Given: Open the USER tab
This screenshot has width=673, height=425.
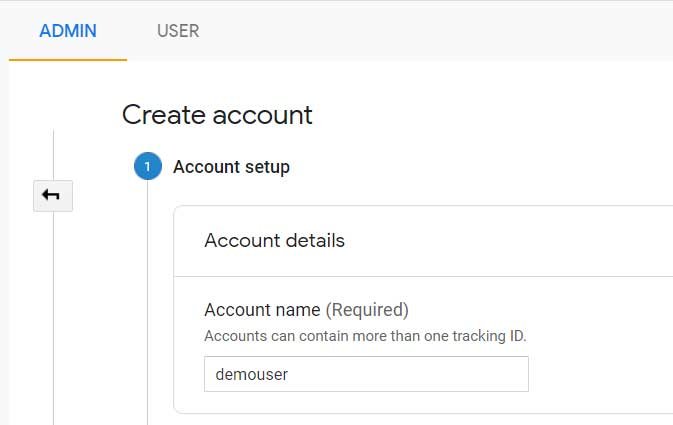Looking at the screenshot, I should click(178, 31).
